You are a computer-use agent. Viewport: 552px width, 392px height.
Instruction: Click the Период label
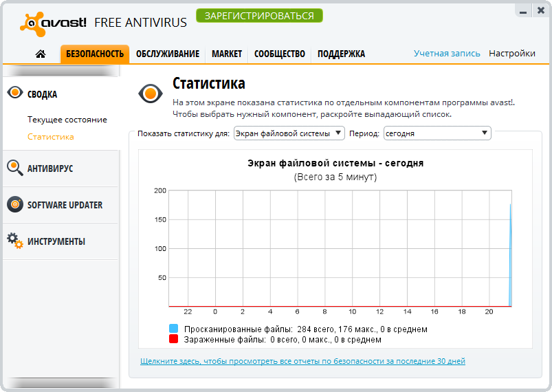click(364, 133)
